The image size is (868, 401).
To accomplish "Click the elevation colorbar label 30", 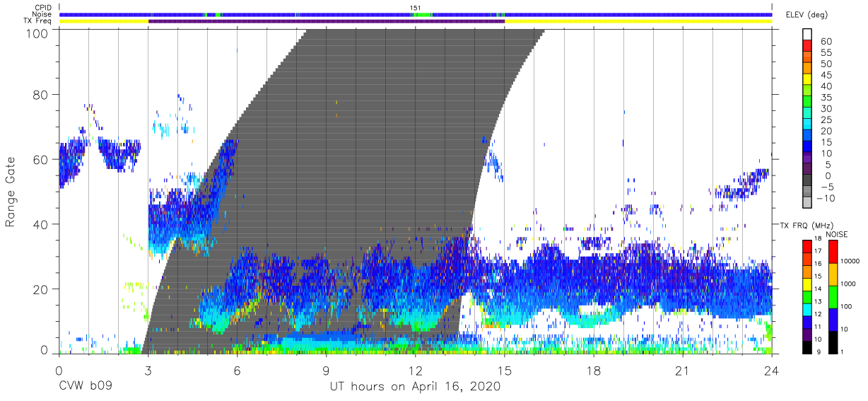I will pyautogui.click(x=826, y=109).
